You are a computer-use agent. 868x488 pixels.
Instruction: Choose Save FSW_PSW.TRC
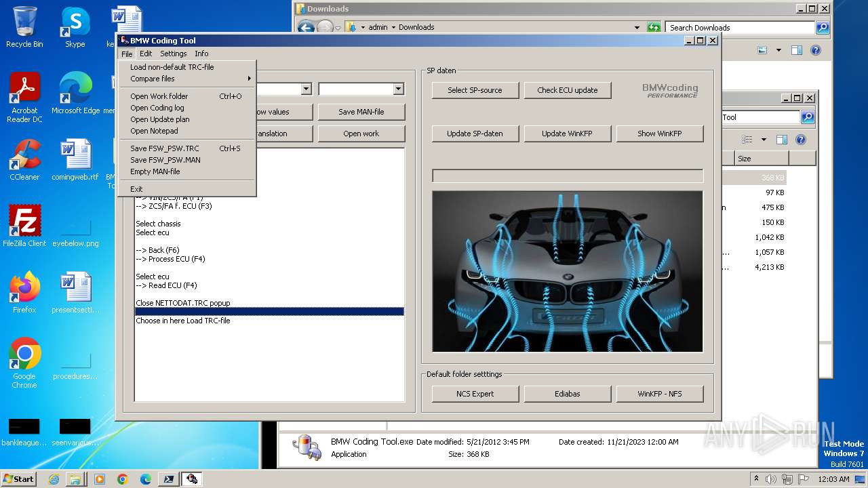(x=187, y=148)
